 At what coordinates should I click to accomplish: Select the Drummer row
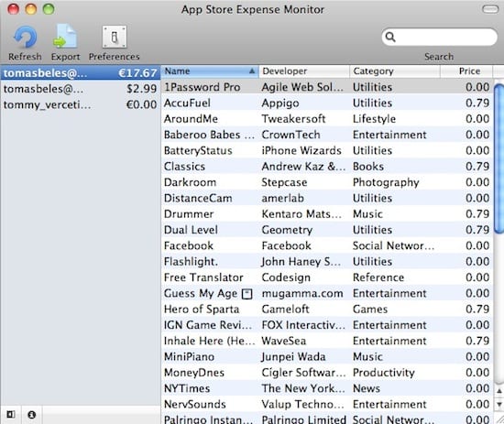click(x=327, y=214)
